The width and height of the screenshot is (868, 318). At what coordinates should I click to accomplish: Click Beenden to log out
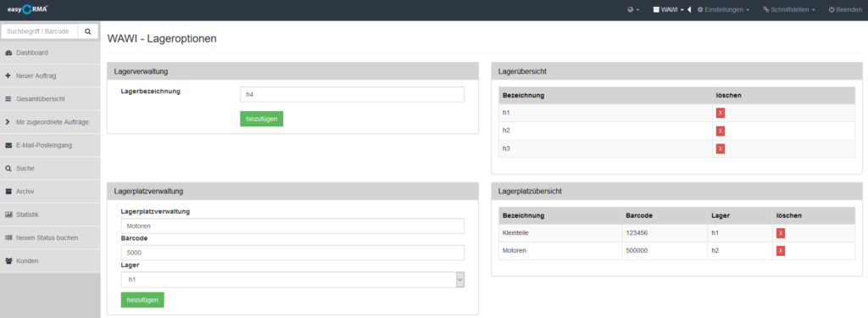pyautogui.click(x=845, y=9)
